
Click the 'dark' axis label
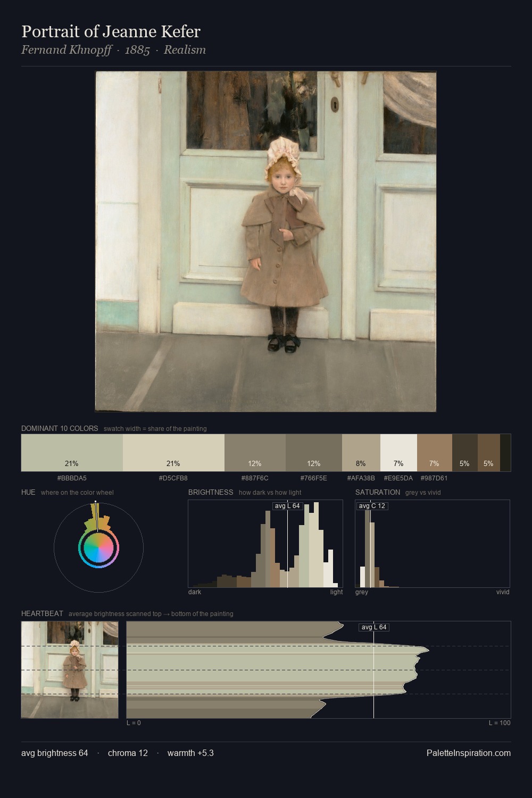(x=195, y=592)
